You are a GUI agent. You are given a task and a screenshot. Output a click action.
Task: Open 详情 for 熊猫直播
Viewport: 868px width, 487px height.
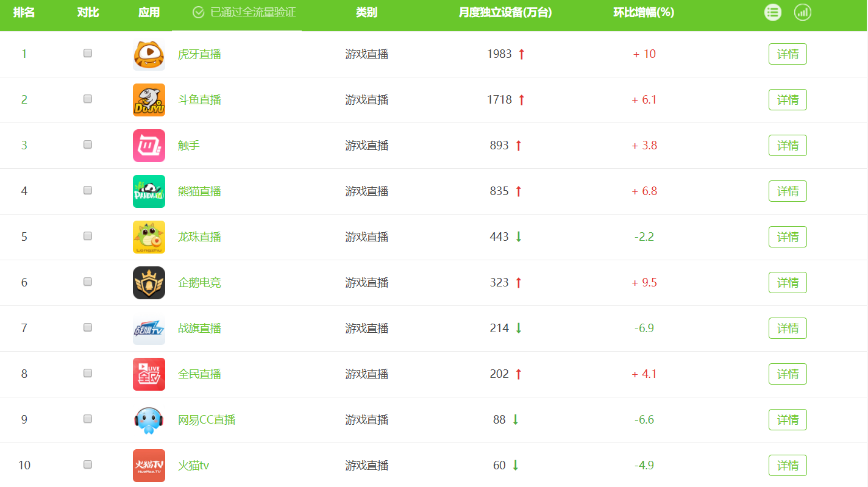788,191
